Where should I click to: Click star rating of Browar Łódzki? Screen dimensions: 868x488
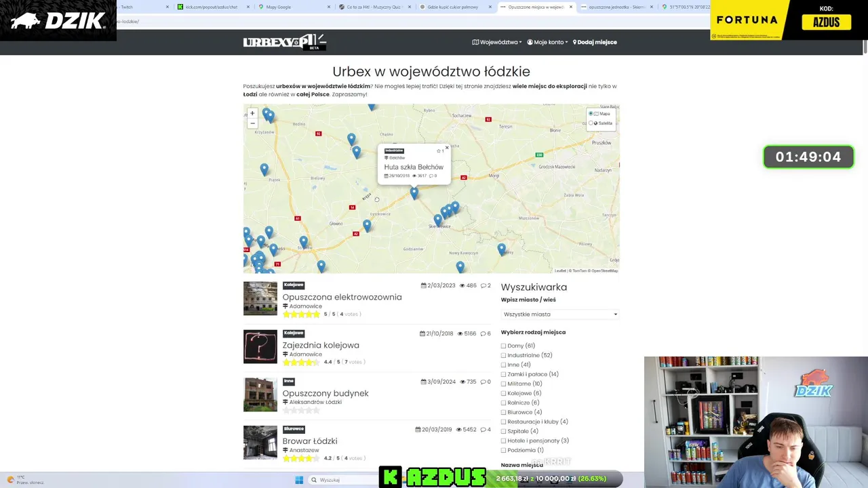(x=301, y=458)
